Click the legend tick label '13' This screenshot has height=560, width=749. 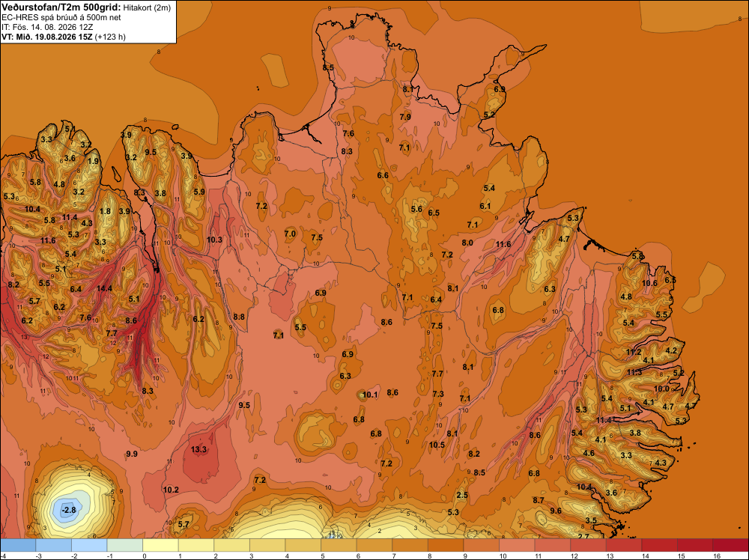point(610,556)
